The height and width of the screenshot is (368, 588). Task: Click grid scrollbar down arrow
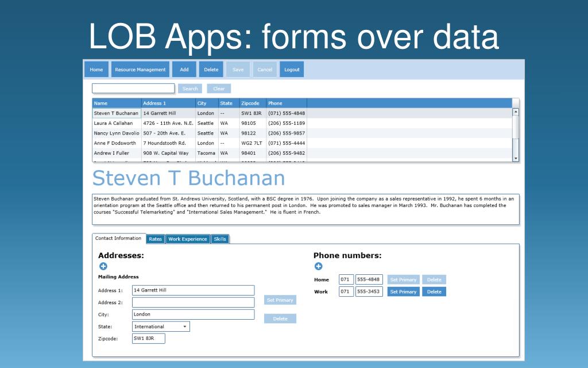(x=516, y=159)
